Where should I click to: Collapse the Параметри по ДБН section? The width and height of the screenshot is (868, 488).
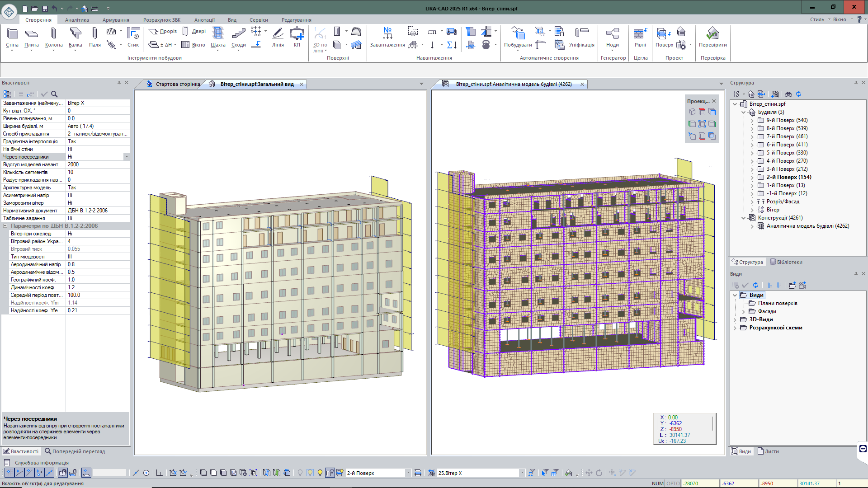[5, 226]
